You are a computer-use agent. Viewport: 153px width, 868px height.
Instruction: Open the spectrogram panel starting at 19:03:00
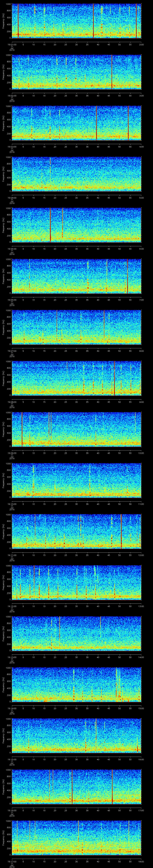point(77,123)
